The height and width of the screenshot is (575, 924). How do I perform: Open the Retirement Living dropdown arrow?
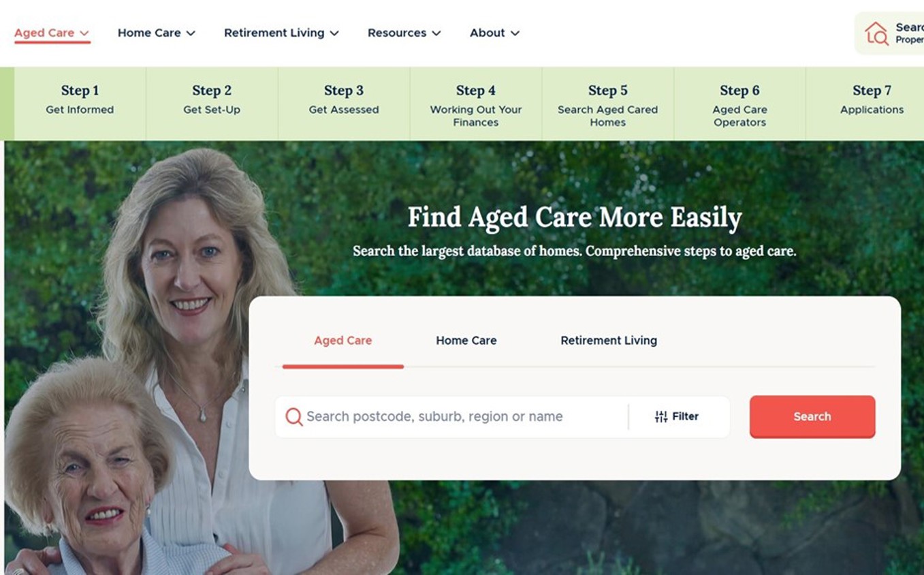[334, 33]
